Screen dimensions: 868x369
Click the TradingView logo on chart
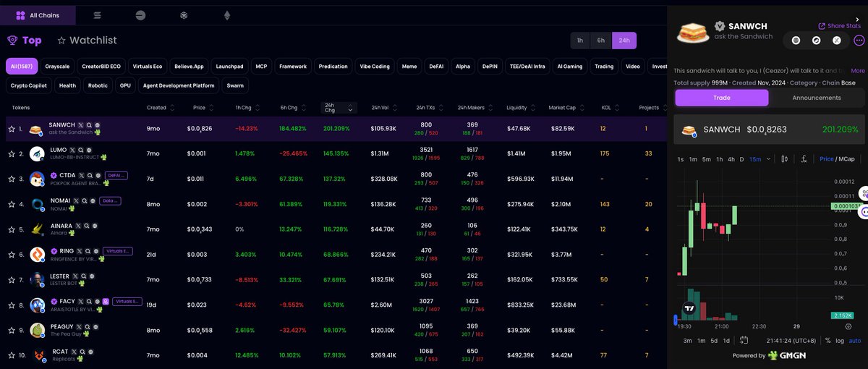coord(689,307)
